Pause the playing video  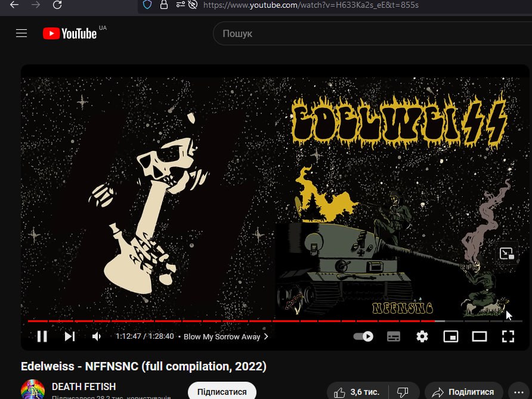coord(42,336)
